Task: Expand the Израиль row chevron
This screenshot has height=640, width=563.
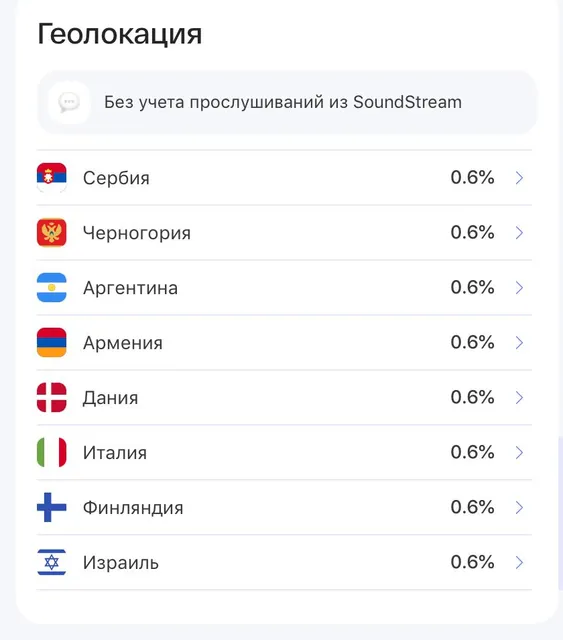Action: pyautogui.click(x=519, y=562)
